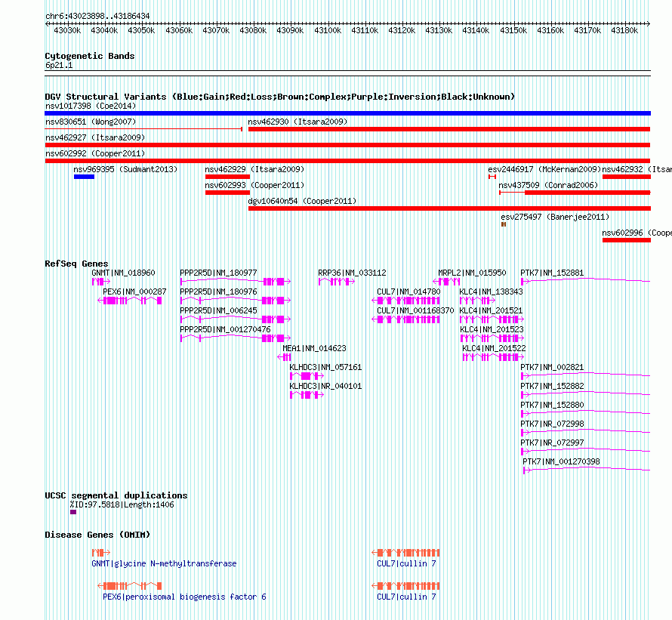The image size is (672, 620).
Task: Click the nsv462929 (Itsara2009) red bar
Action: [227, 177]
